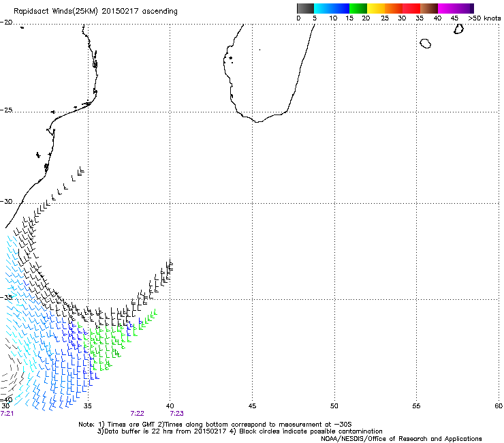Click the purple '7:23' time stamp
504x443 pixels.
tap(177, 414)
